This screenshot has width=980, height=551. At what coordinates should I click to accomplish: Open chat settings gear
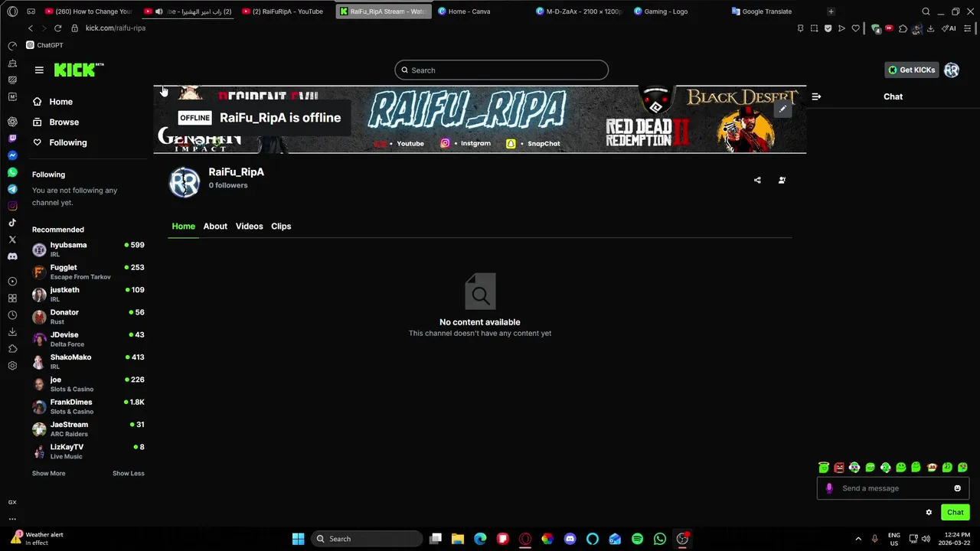pos(929,513)
